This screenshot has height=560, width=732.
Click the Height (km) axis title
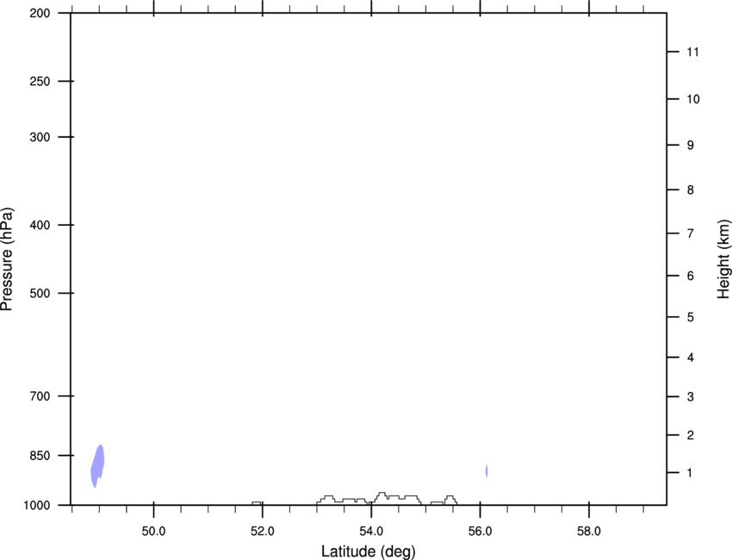(723, 259)
